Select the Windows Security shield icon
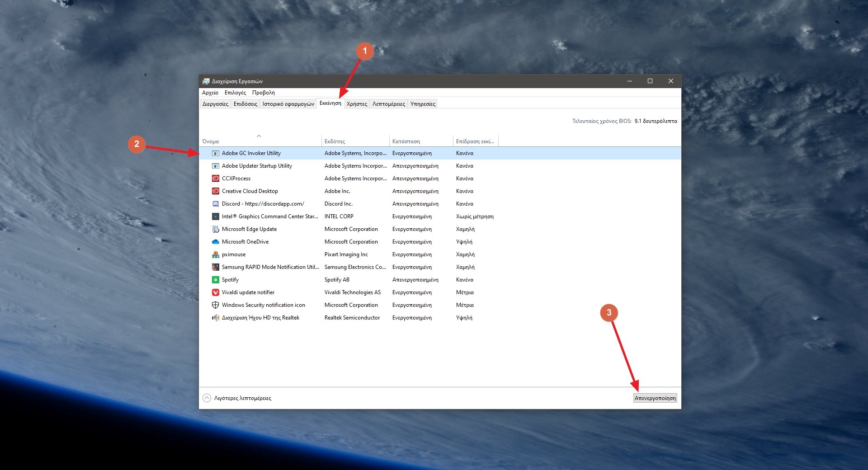The height and width of the screenshot is (470, 868). tap(216, 305)
